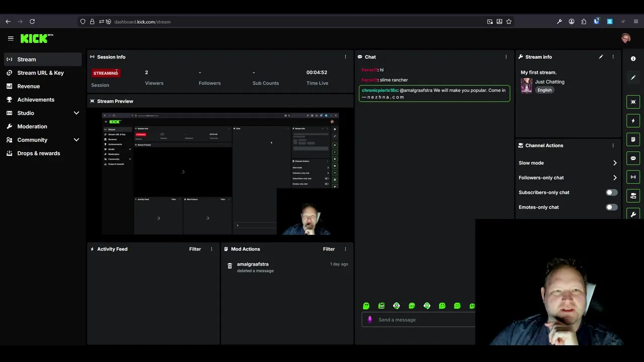Click the Viewers count label
Screen dimensions: 644x362
point(154,83)
